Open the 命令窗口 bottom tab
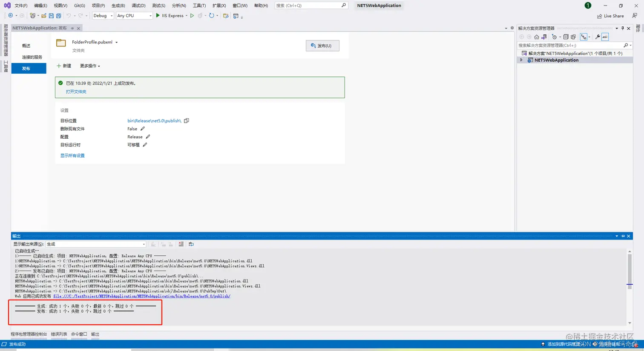The image size is (644, 351). pyautogui.click(x=79, y=334)
